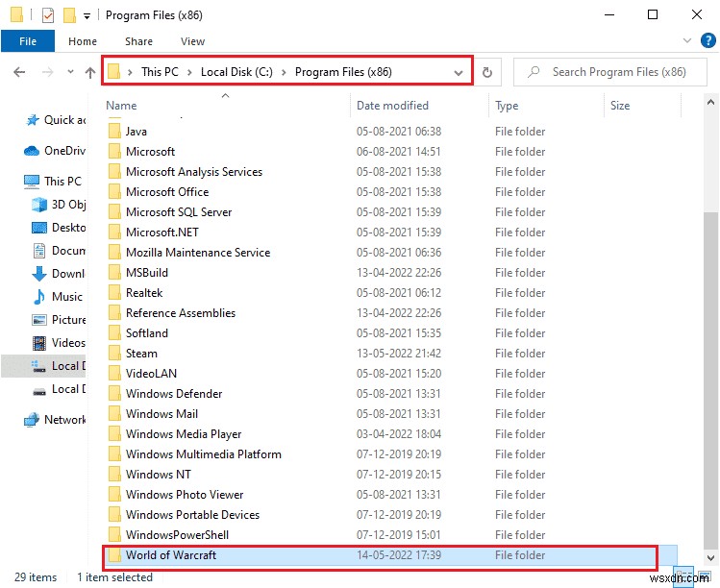This screenshot has width=720, height=588.
Task: Switch to the Home ribbon tab
Action: tap(83, 41)
